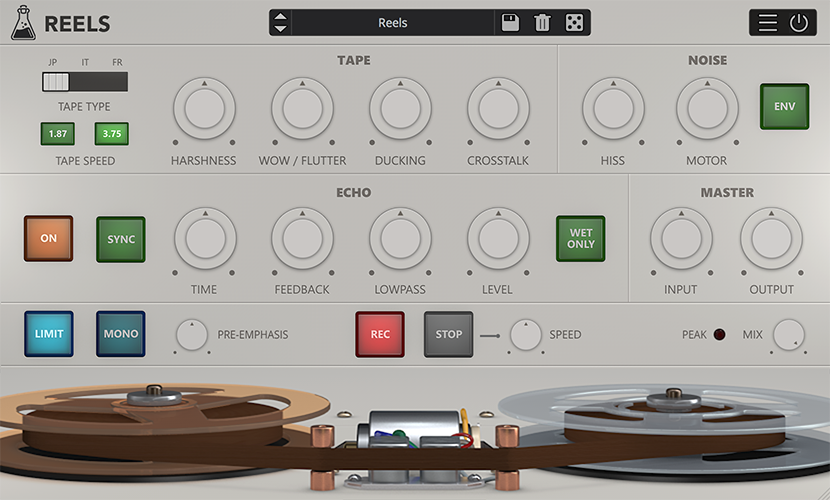Enable the echo SYNC button
Viewport: 830px width, 500px height.
click(121, 239)
